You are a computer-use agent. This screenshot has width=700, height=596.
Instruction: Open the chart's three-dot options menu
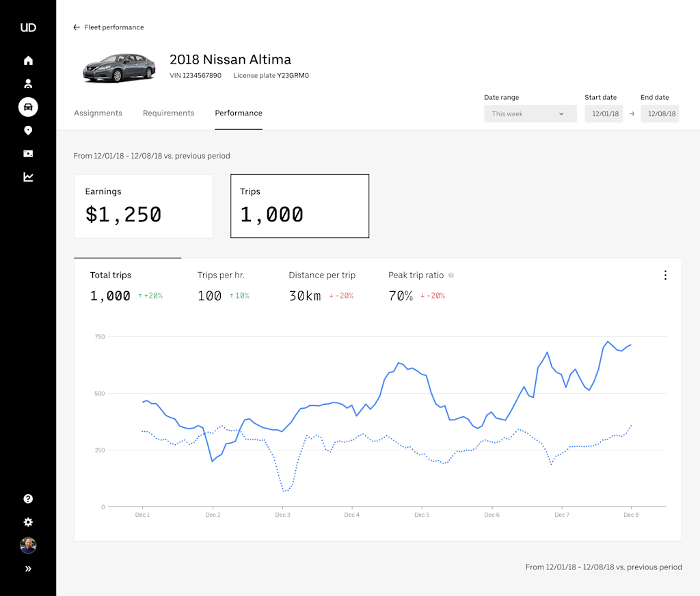tap(665, 275)
